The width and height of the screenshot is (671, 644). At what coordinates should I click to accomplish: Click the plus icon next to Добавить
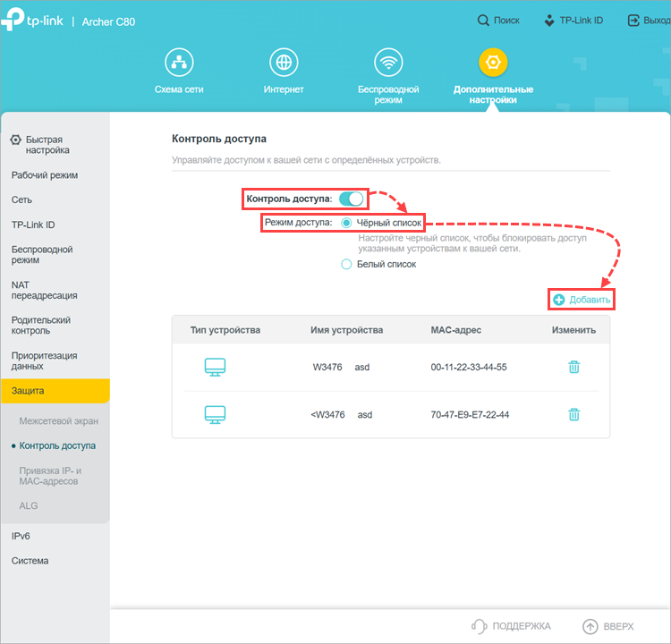point(559,300)
